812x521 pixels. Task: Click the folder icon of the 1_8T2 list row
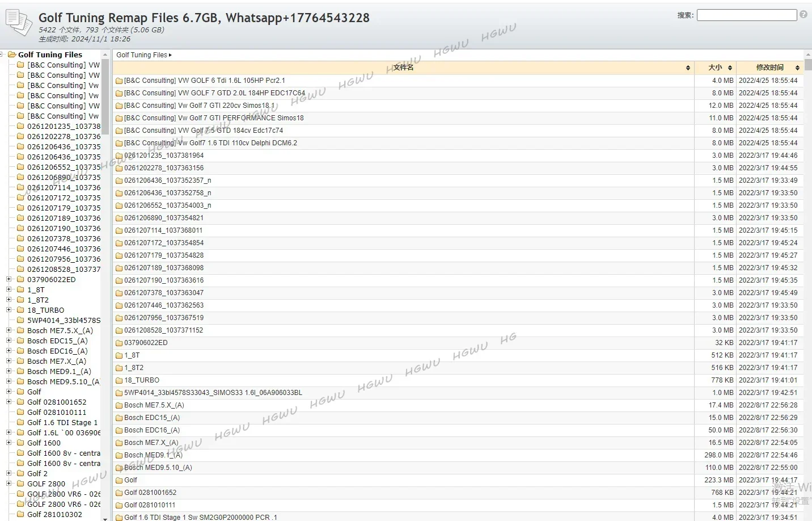(119, 368)
